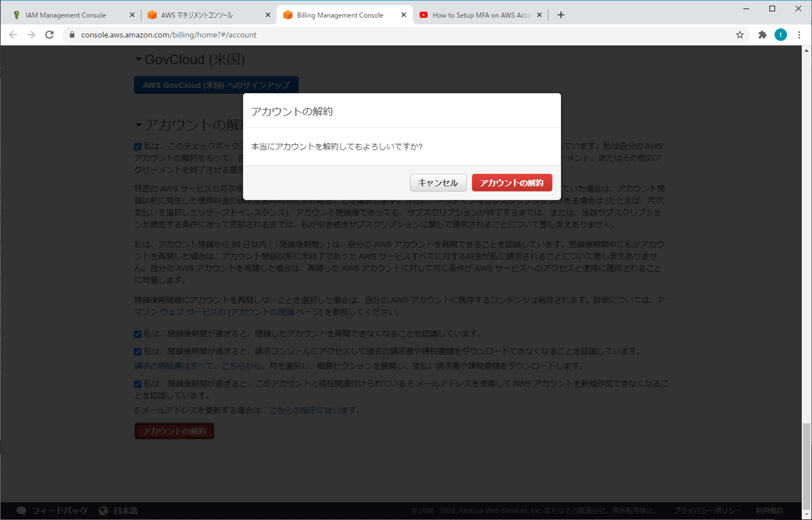Bookmark this page with the star
This screenshot has width=812, height=520.
click(740, 35)
